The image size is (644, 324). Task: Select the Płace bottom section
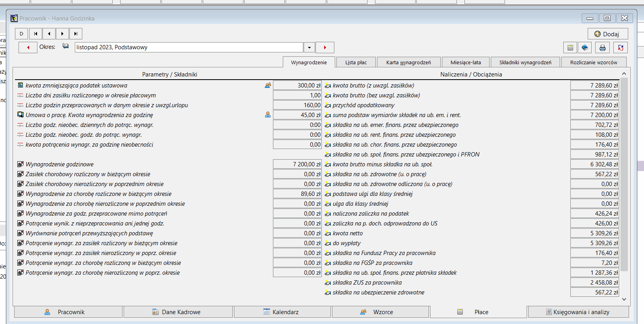(x=479, y=312)
